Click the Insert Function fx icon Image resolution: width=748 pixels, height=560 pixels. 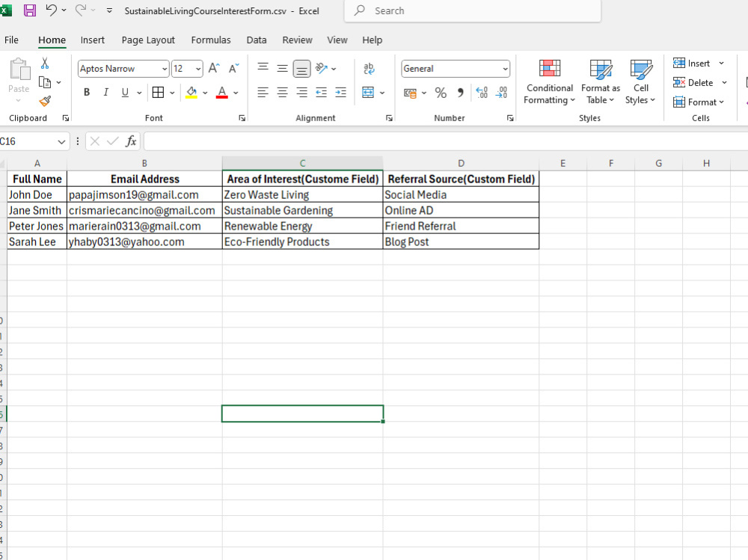131,141
